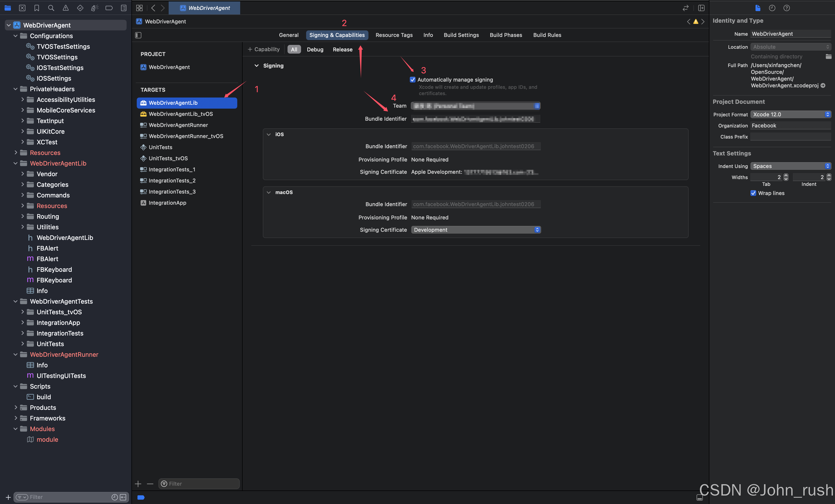Switch to the Resource Tags tab

click(394, 35)
